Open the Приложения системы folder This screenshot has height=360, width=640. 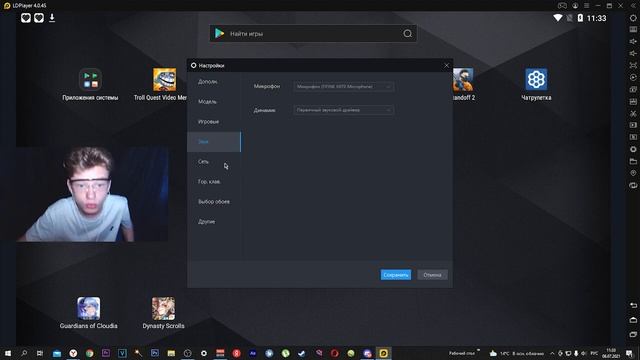click(x=90, y=84)
